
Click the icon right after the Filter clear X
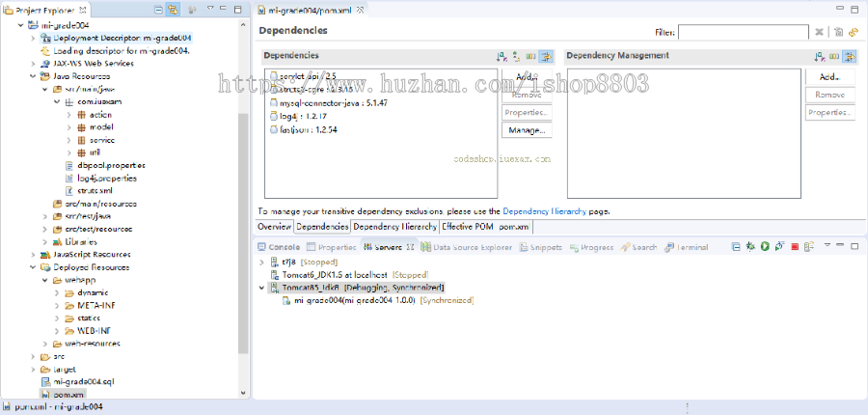coord(839,32)
